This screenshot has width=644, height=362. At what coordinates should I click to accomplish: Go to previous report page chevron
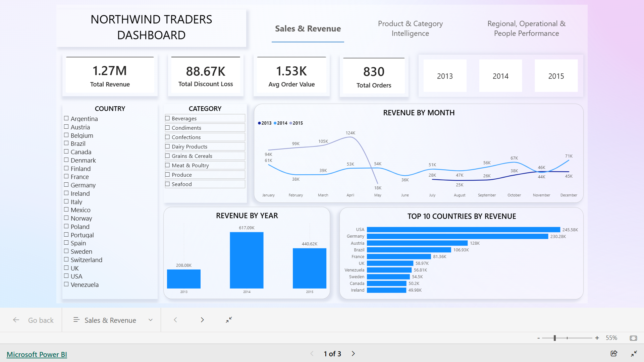175,320
